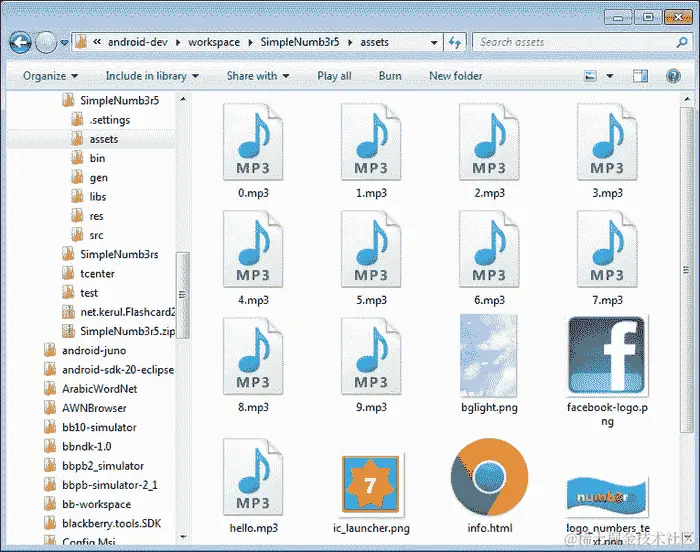
Task: Change view with the view icon
Action: point(591,76)
